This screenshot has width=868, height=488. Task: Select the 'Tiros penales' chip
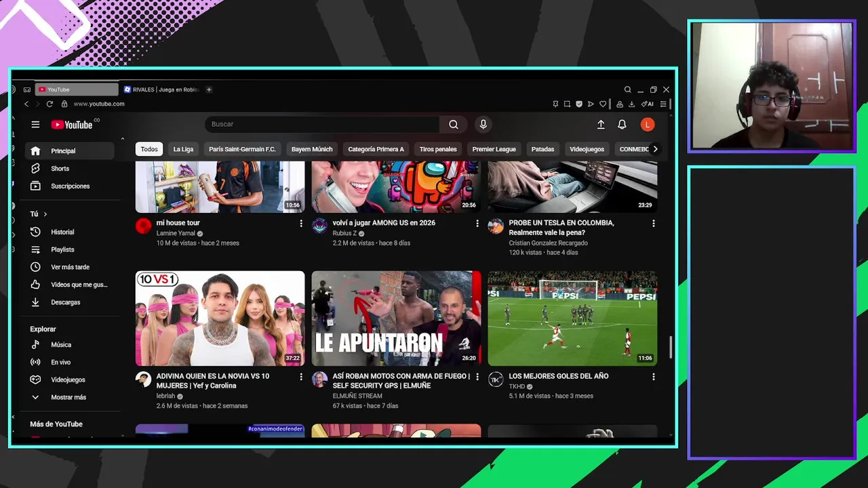point(438,149)
